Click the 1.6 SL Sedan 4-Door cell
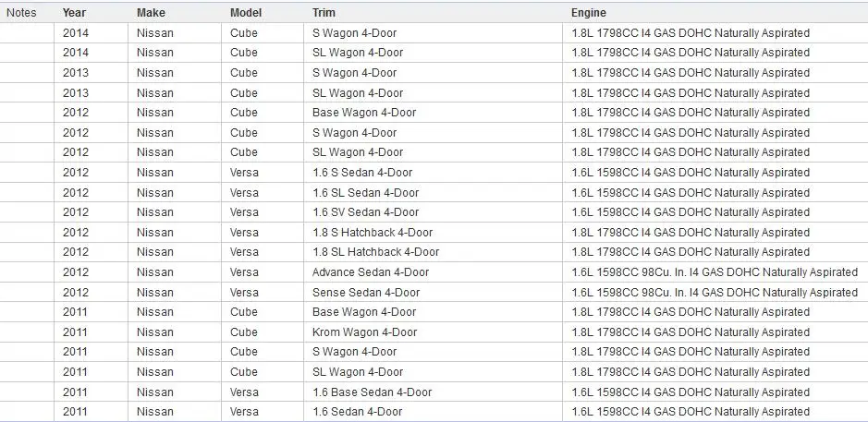868x422 pixels. (433, 192)
